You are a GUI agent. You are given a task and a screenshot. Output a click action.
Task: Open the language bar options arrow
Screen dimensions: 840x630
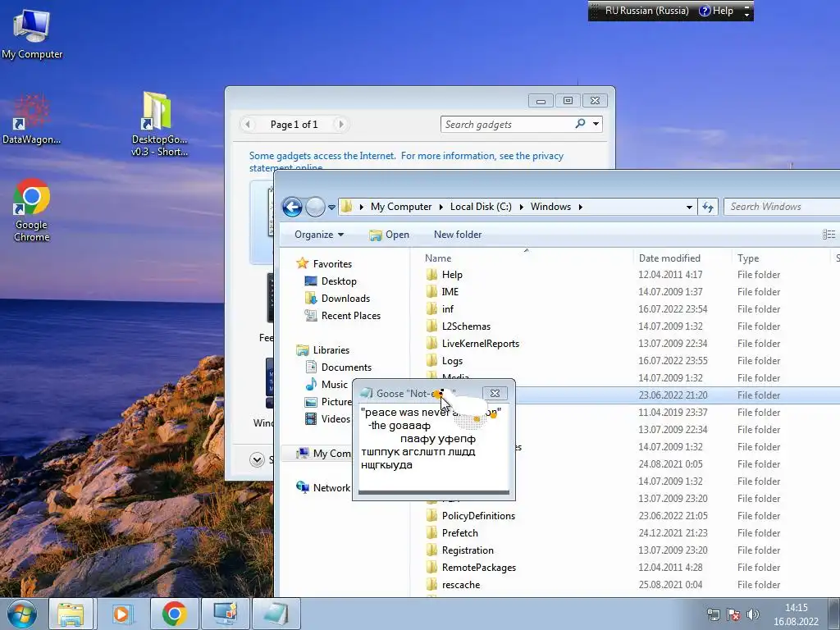(746, 14)
